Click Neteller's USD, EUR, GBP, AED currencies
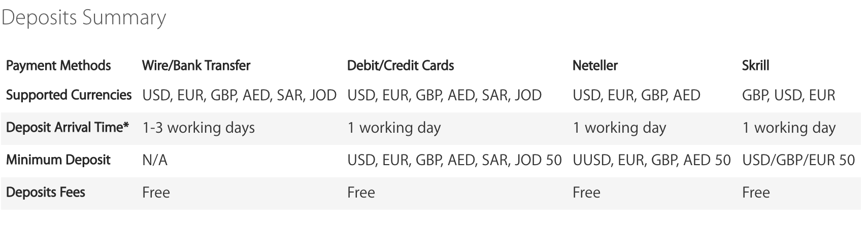This screenshot has height=231, width=868. [637, 95]
